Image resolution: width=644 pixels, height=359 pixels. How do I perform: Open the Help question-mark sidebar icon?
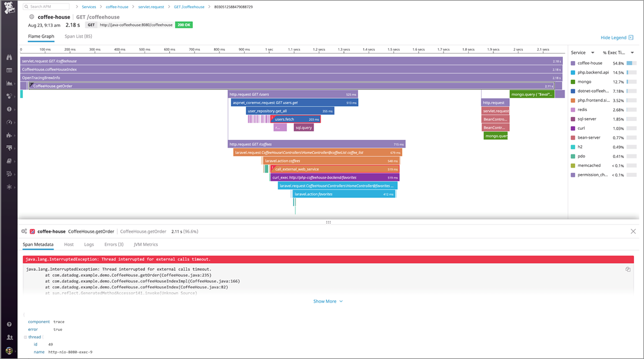(x=9, y=324)
